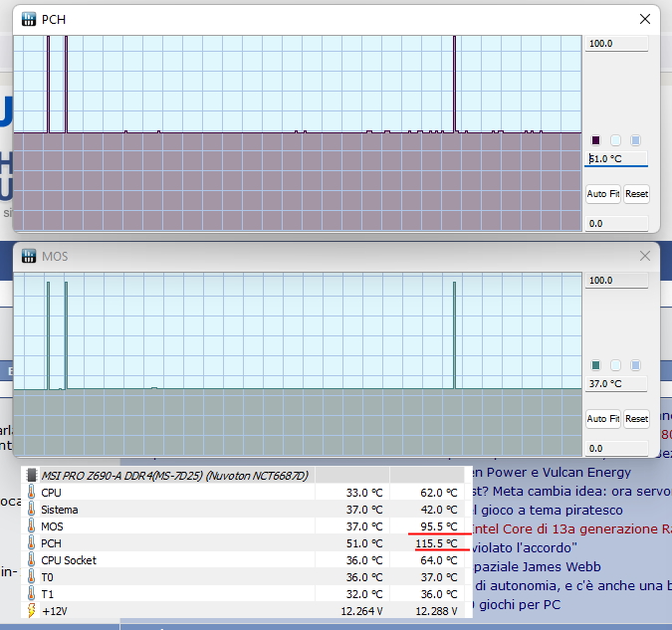
Task: Click the MOS window graph icon
Action: [29, 257]
